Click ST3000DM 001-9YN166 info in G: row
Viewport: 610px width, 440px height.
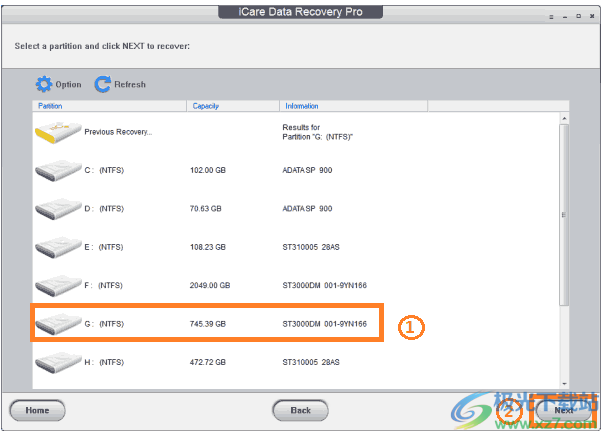[324, 324]
